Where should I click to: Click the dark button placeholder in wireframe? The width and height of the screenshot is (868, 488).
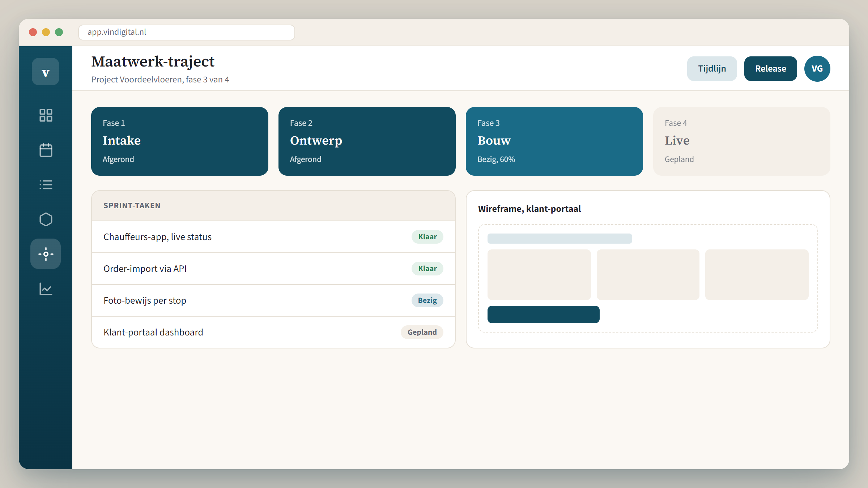[x=544, y=314]
